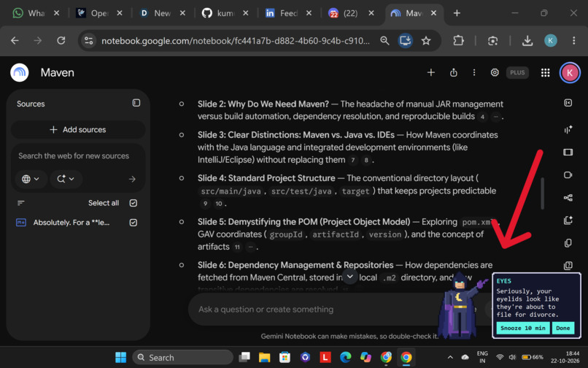Open the Slide Deck rectangle icon
Viewport: 588px width, 368px height.
point(568,152)
